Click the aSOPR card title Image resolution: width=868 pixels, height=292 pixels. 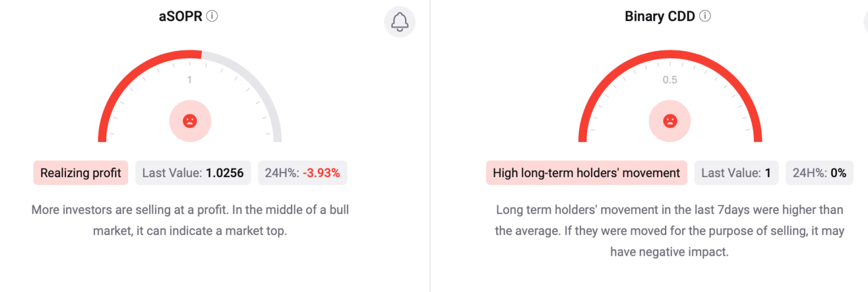coord(180,16)
